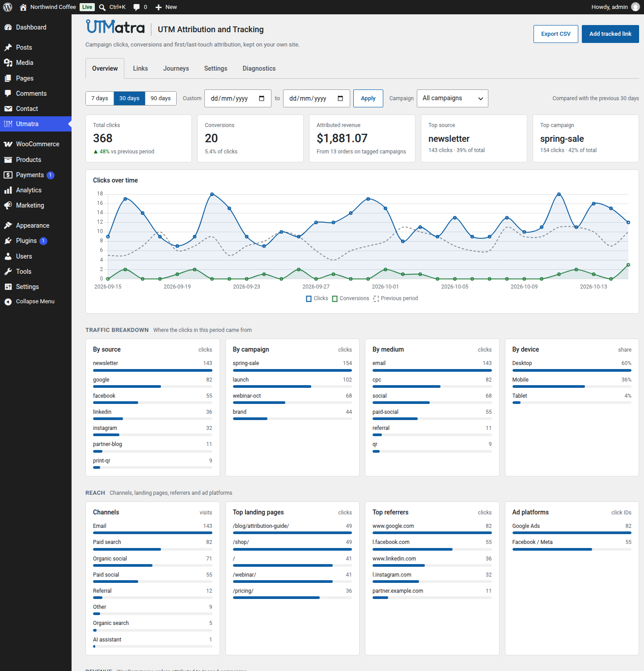Toggle the Previous period legend series
644x671 pixels.
pyautogui.click(x=395, y=298)
